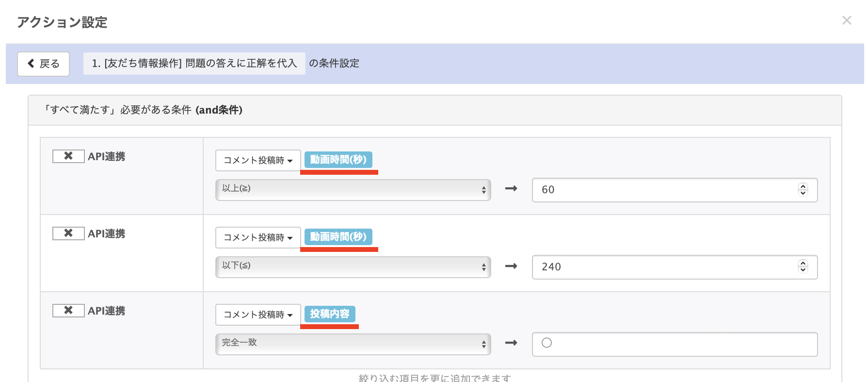Open コメント投稿時 dropdown in the 240 row

tap(258, 237)
